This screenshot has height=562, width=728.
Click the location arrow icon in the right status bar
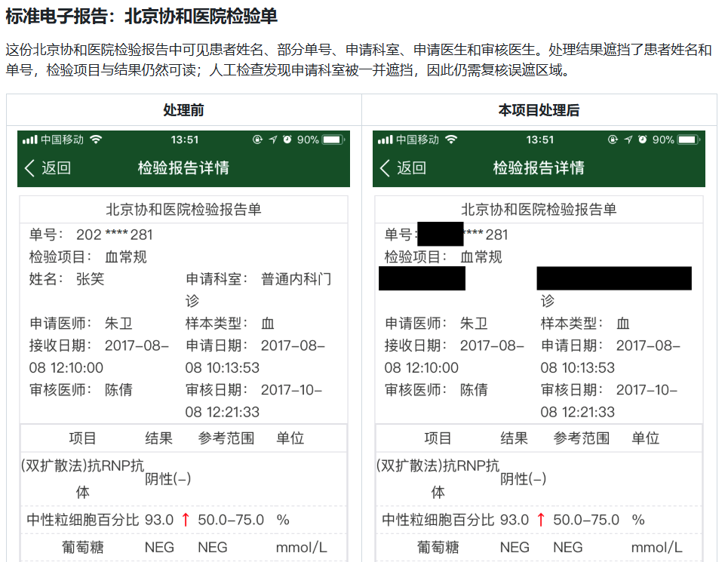628,140
